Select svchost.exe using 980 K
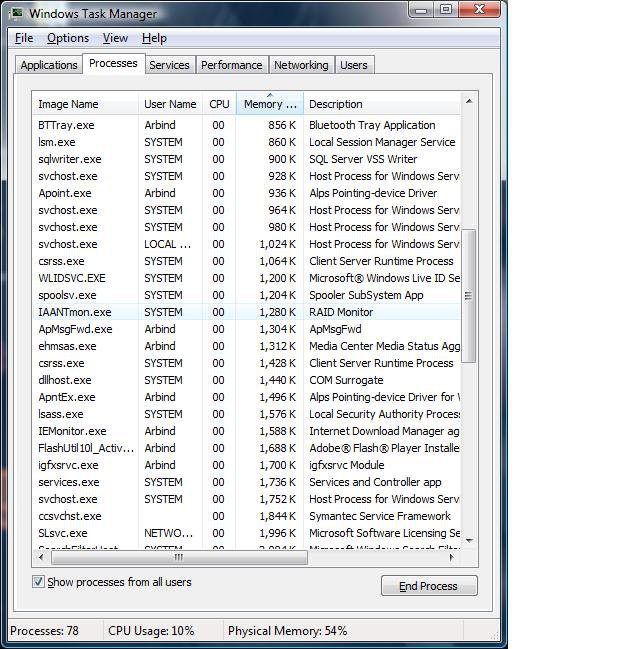Screen dimensions: 640x649 [x=246, y=227]
